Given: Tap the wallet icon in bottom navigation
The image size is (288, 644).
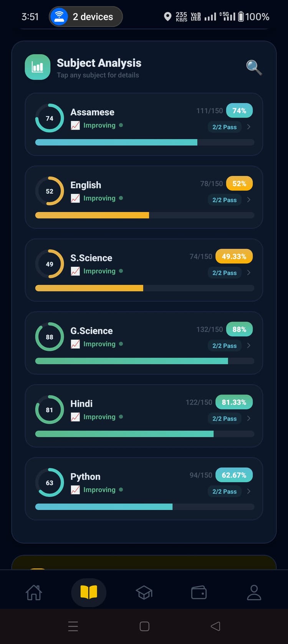Looking at the screenshot, I should 199,592.
